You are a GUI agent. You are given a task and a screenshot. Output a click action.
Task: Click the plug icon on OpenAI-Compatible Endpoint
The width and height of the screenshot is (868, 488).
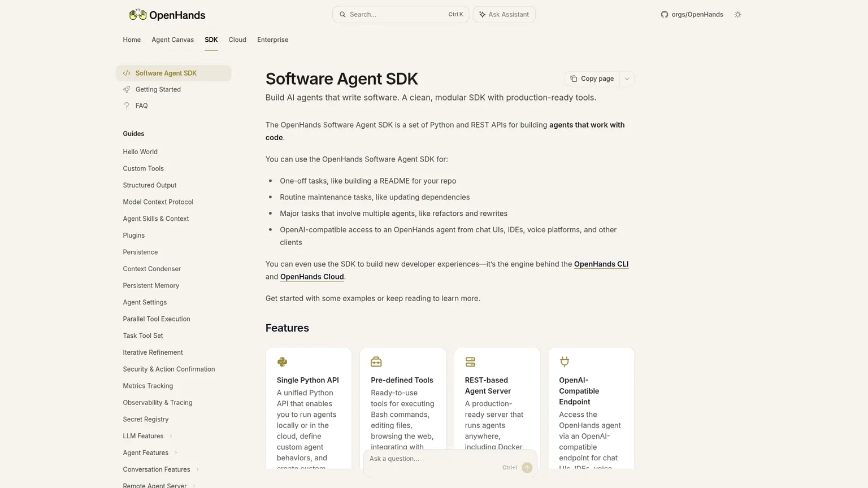coord(565,361)
